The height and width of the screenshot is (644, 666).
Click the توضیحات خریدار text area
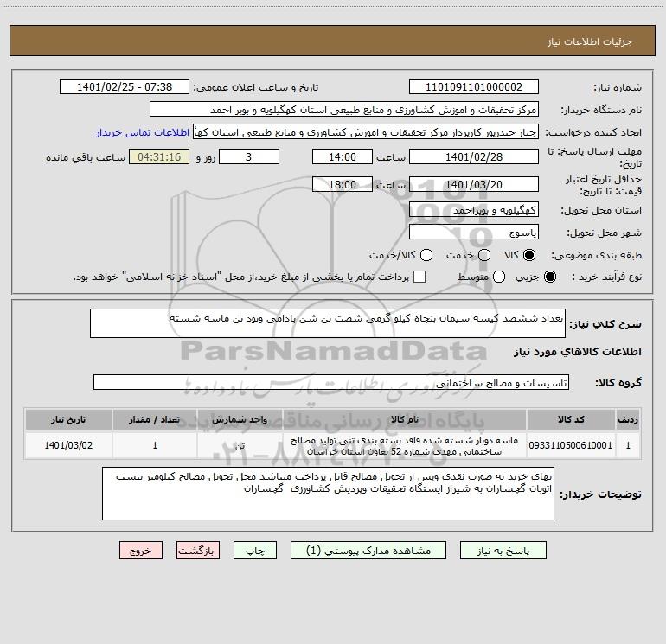pos(328,494)
